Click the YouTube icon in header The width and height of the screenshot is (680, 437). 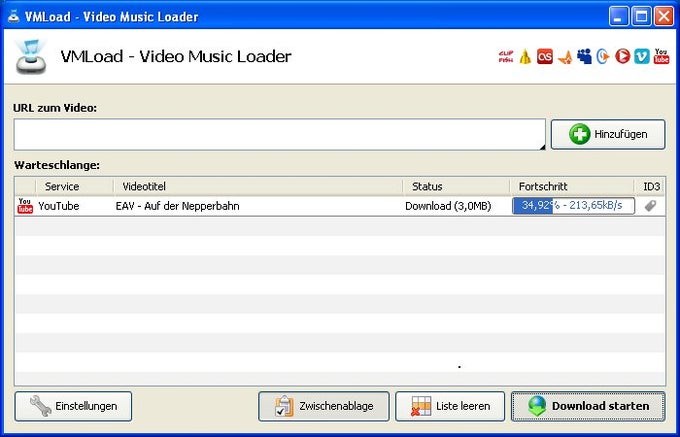click(661, 56)
